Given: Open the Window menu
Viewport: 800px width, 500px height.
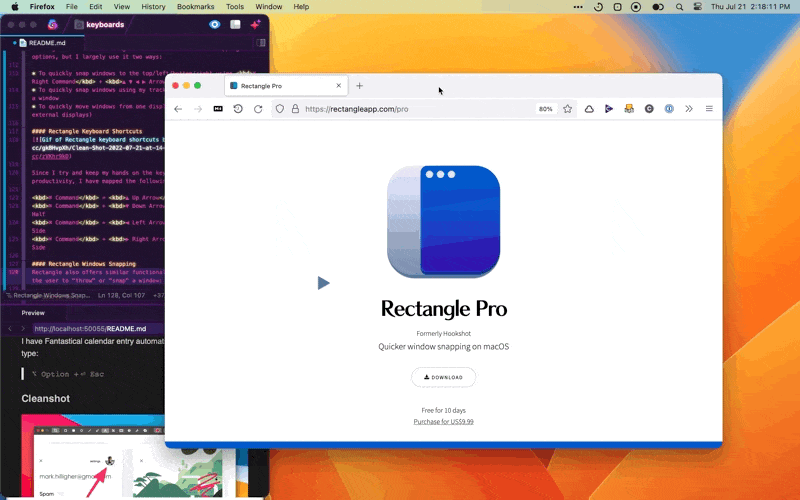Looking at the screenshot, I should click(268, 7).
